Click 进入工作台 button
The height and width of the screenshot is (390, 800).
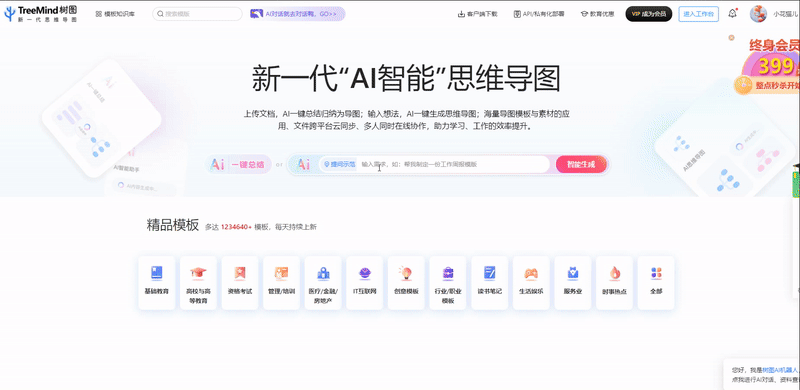click(x=698, y=14)
